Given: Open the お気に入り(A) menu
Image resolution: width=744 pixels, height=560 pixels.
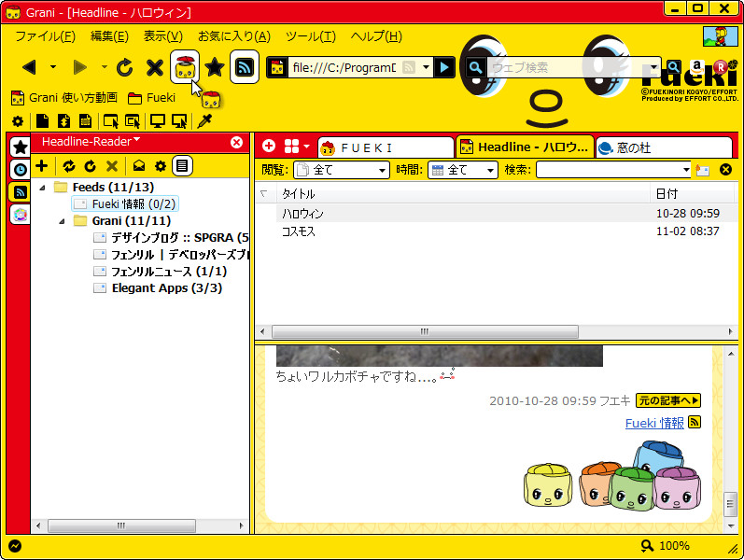Looking at the screenshot, I should (x=234, y=36).
